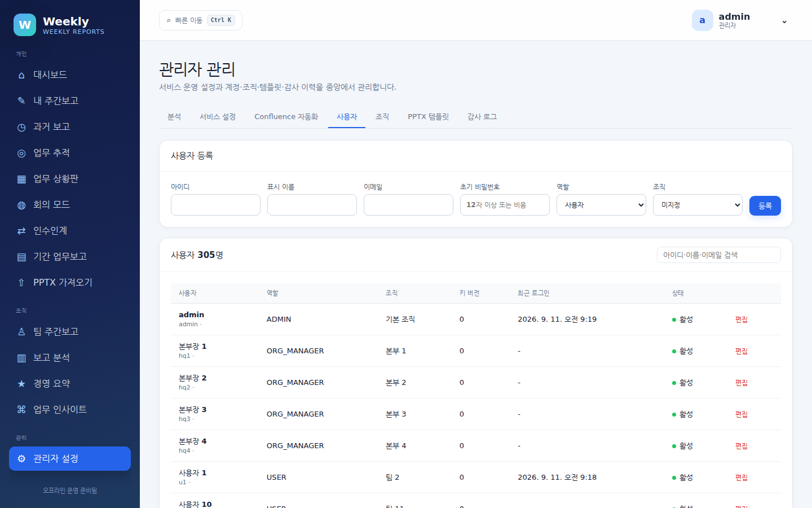The height and width of the screenshot is (508, 812).
Task: Click the 등록 register button
Action: (765, 206)
